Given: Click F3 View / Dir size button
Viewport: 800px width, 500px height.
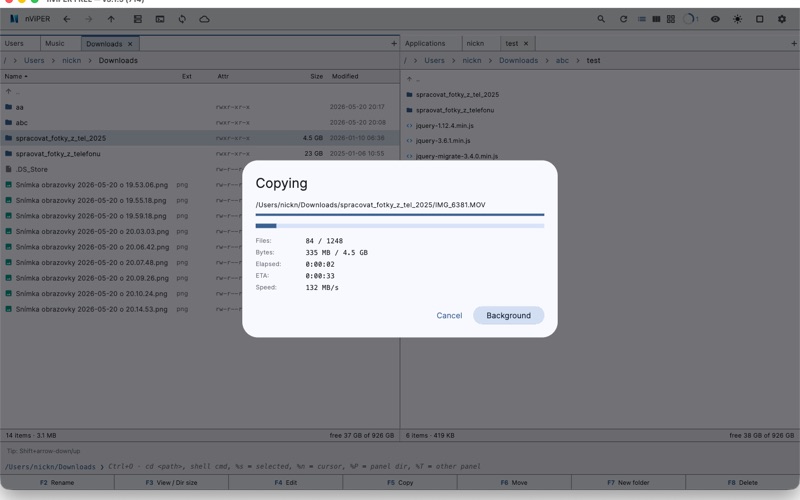Looking at the screenshot, I should click(x=171, y=482).
